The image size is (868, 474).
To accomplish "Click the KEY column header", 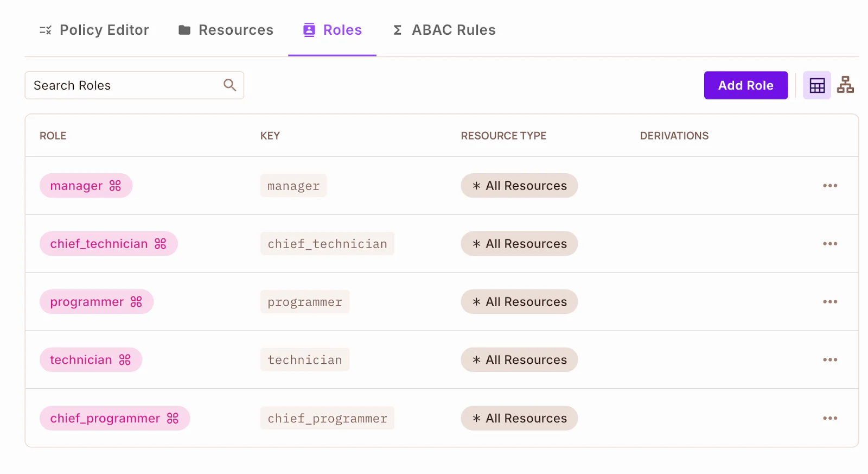I will pos(270,136).
